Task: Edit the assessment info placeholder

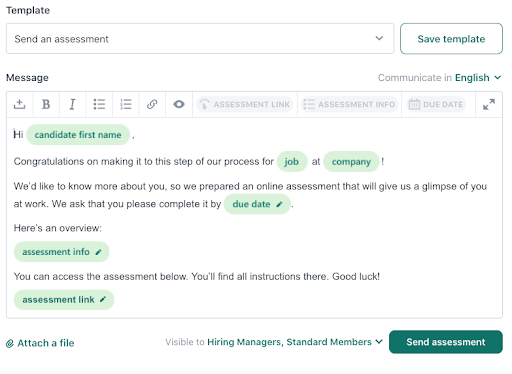Action: point(61,252)
